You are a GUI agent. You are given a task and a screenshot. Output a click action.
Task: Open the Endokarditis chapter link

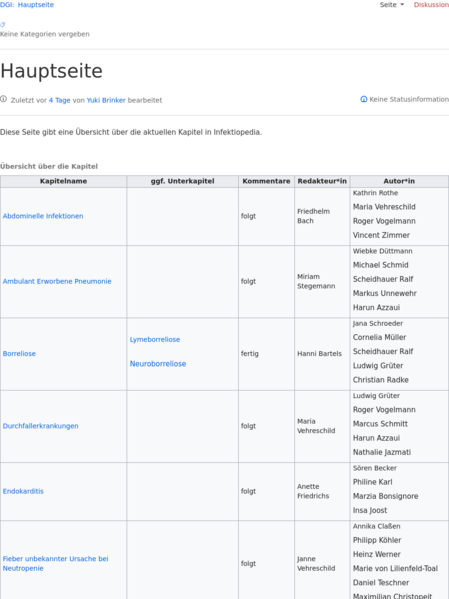[23, 491]
